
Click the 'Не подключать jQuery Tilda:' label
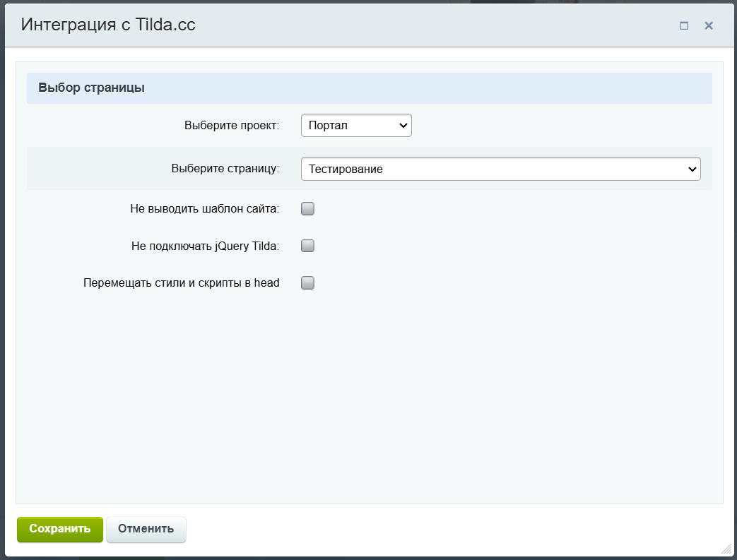point(206,246)
